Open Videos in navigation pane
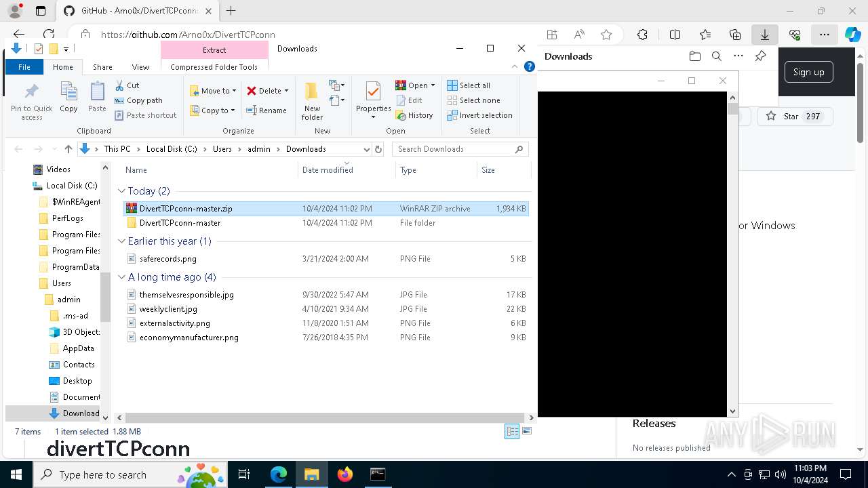The height and width of the screenshot is (488, 868). [58, 169]
